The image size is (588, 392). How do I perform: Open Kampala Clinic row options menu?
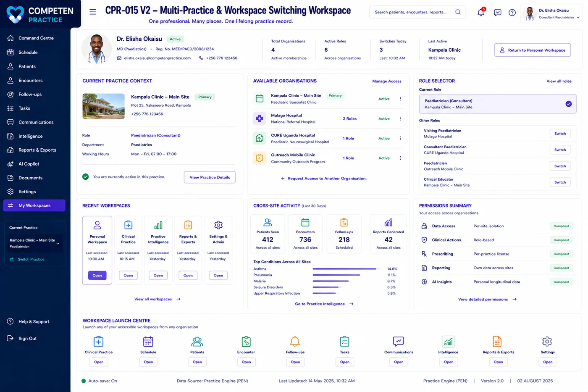coord(400,99)
